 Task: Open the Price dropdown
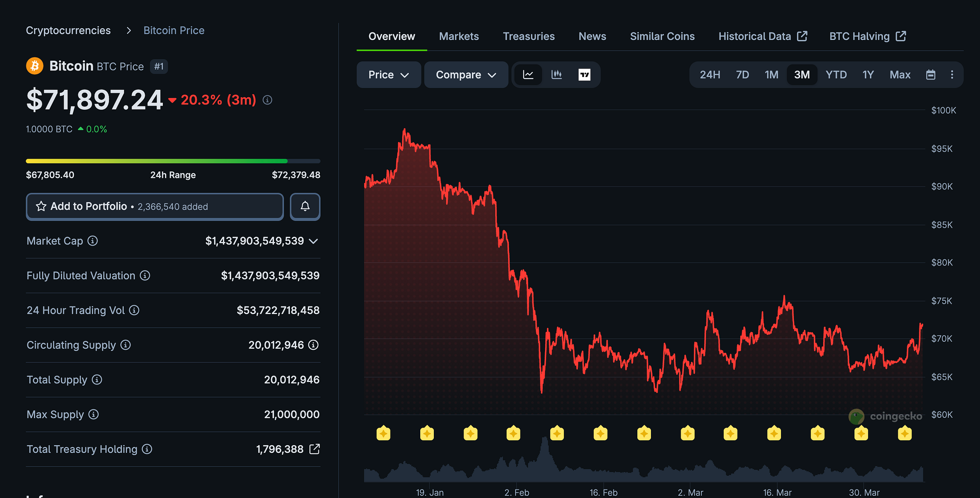pos(389,75)
